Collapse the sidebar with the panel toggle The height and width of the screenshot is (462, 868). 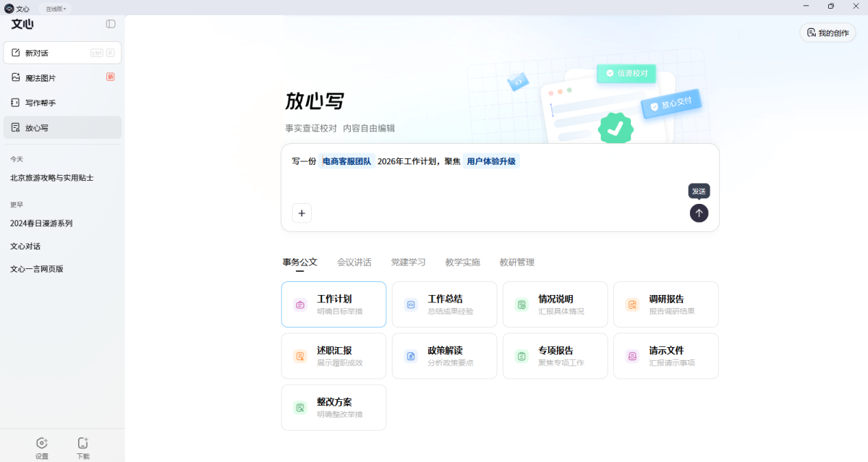click(110, 24)
